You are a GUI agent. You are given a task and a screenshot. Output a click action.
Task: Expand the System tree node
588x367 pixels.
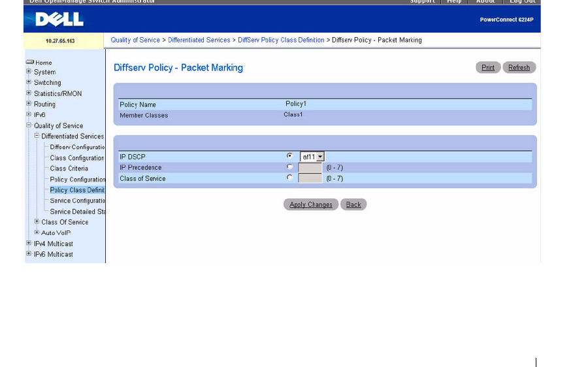coord(29,71)
